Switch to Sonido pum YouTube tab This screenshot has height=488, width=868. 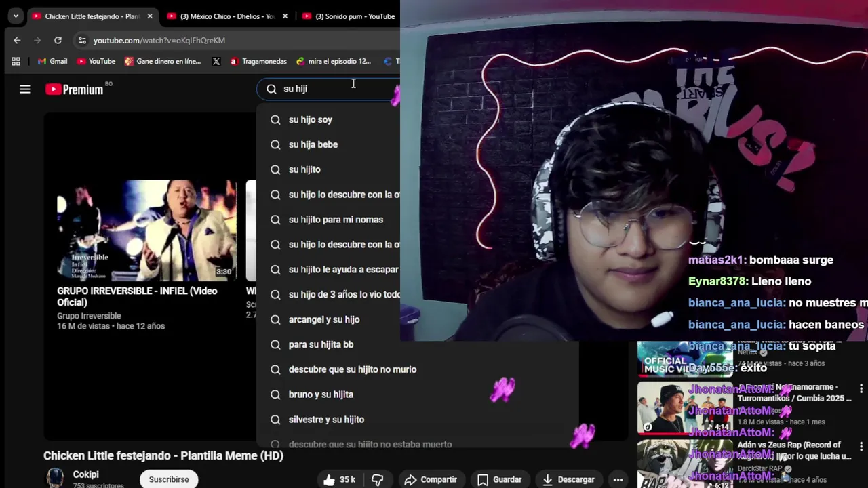tap(349, 16)
